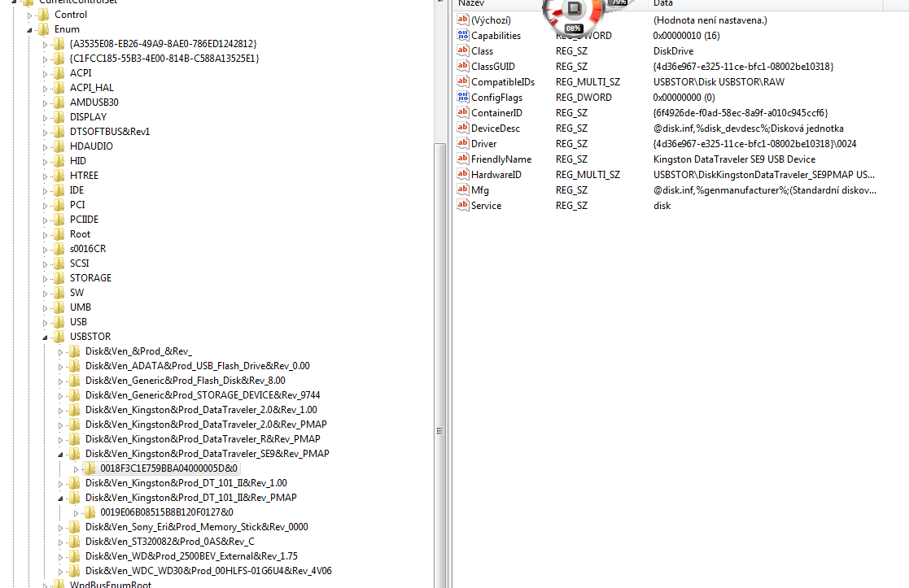Select Disk&Ven_ST320082&Prod_0AS&Rev_C key
This screenshot has height=588, width=909.
click(x=170, y=542)
